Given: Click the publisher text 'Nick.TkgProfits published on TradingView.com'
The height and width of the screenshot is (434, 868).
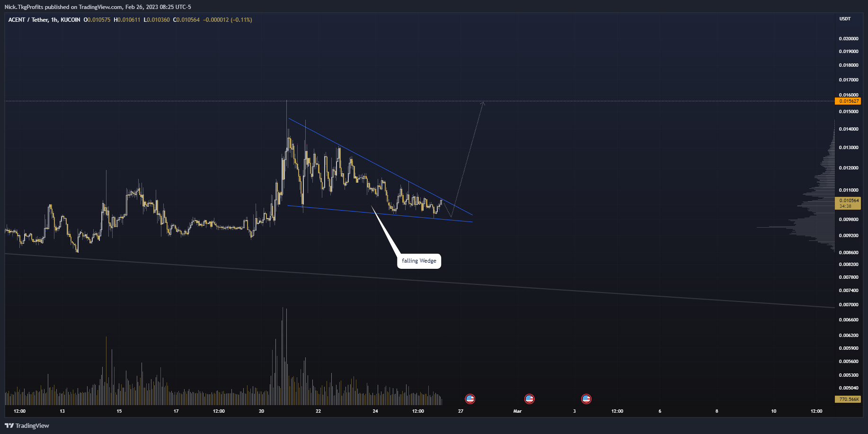Looking at the screenshot, I should point(63,7).
